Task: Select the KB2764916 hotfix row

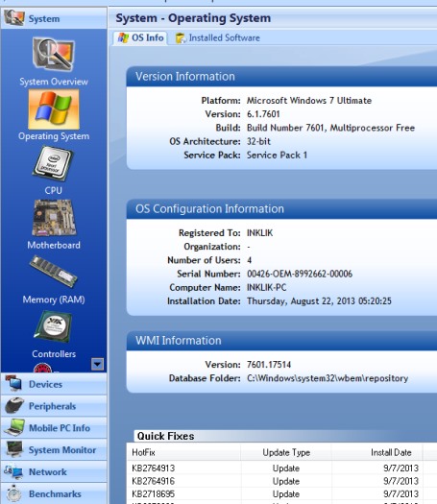Action: [281, 481]
